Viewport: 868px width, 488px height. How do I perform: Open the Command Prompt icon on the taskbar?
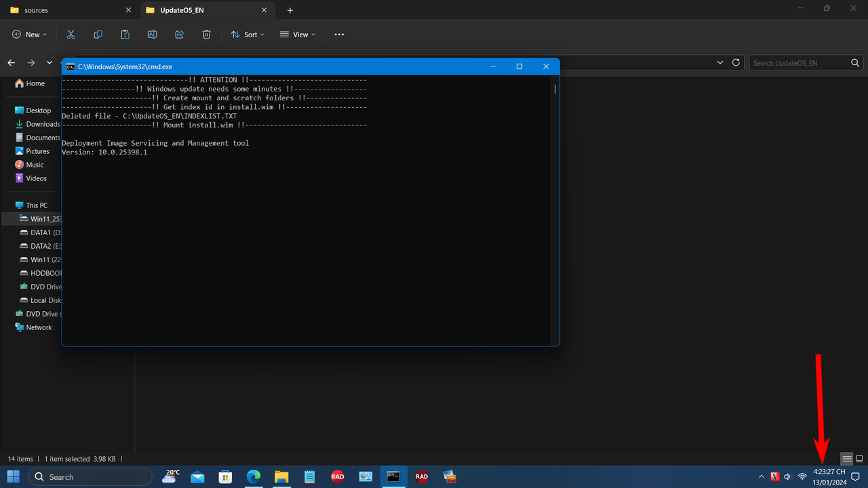point(393,476)
